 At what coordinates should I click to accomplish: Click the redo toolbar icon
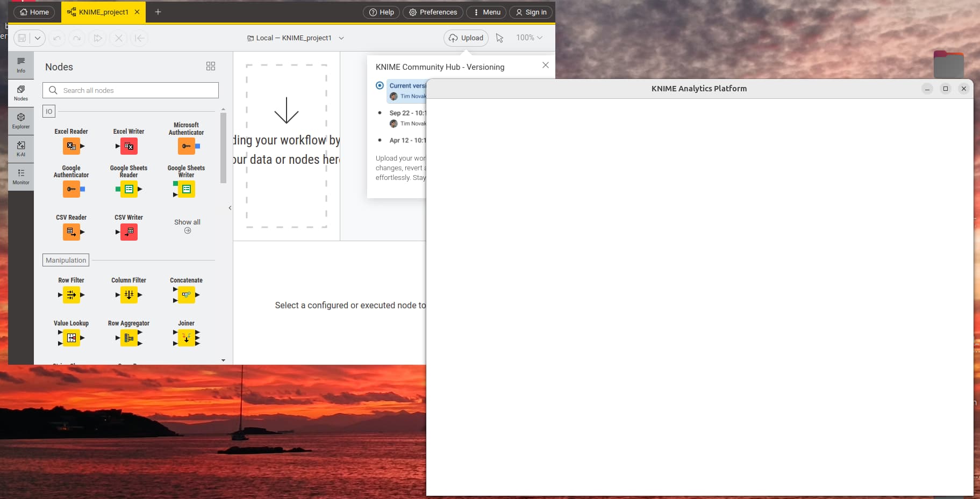tap(77, 38)
